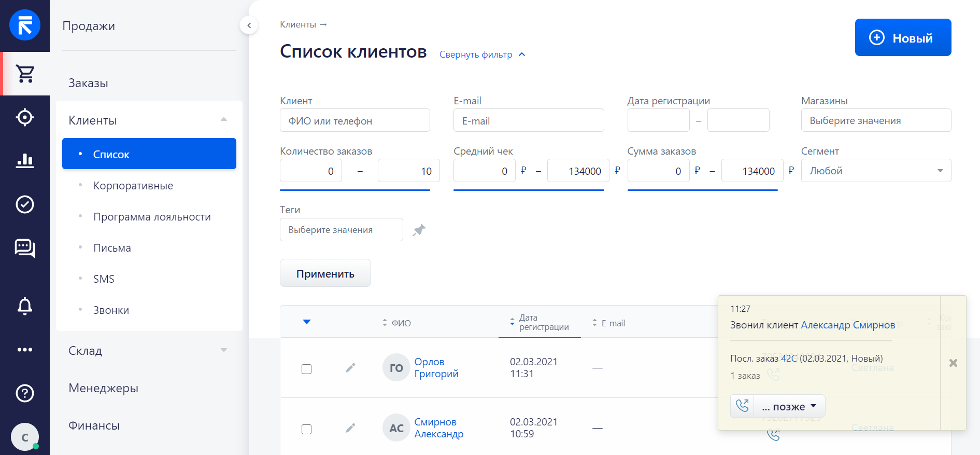
Task: Click the analytics bar chart icon
Action: (25, 161)
